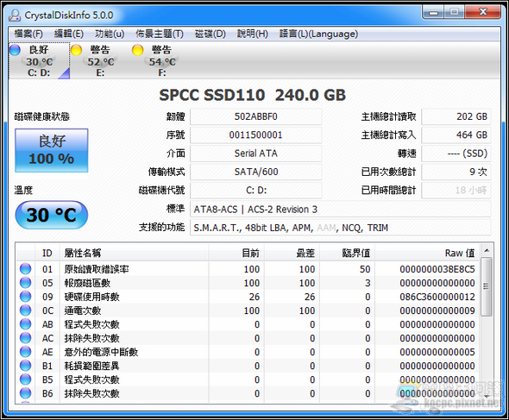Click yellow warning icon of F: disk

(x=138, y=50)
